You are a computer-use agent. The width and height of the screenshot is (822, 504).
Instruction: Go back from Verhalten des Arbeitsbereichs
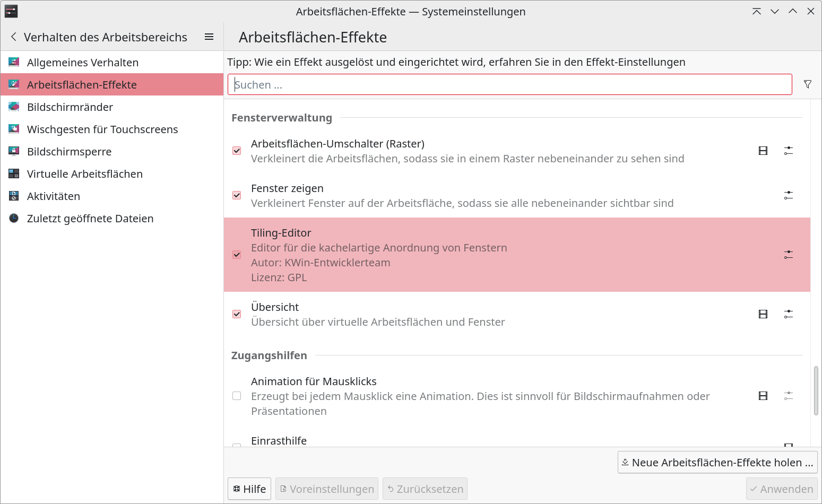tap(14, 37)
